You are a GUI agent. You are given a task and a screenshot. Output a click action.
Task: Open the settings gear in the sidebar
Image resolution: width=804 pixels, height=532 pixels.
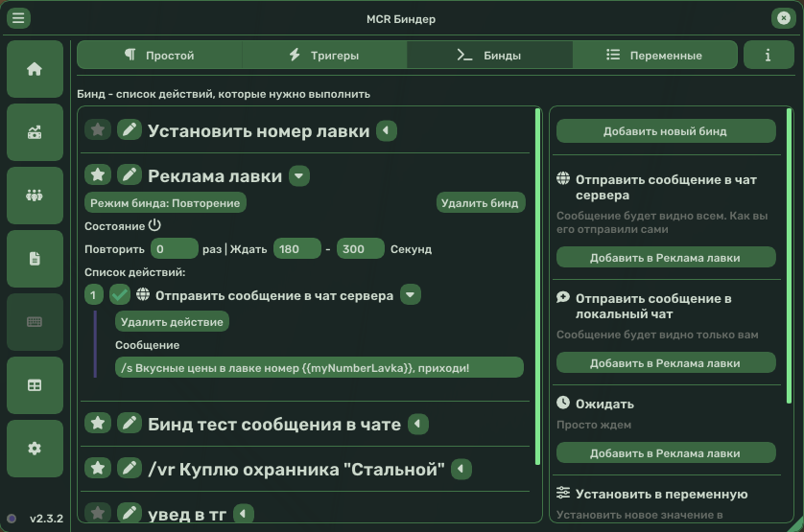[x=35, y=449]
